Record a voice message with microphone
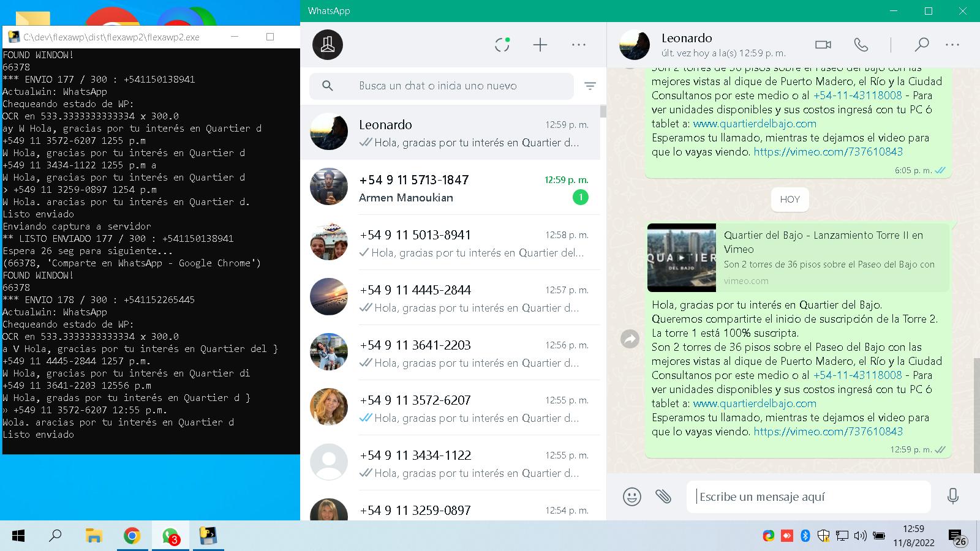 coord(952,497)
